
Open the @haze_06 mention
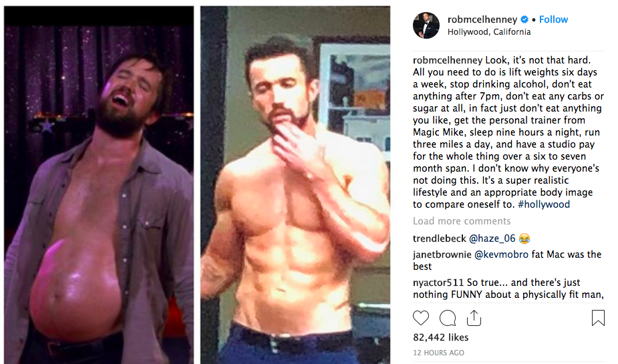pyautogui.click(x=492, y=238)
